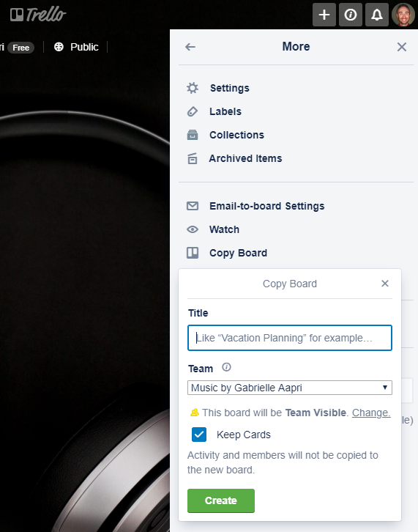Image resolution: width=418 pixels, height=532 pixels.
Task: Open the notifications bell
Action: click(x=377, y=15)
